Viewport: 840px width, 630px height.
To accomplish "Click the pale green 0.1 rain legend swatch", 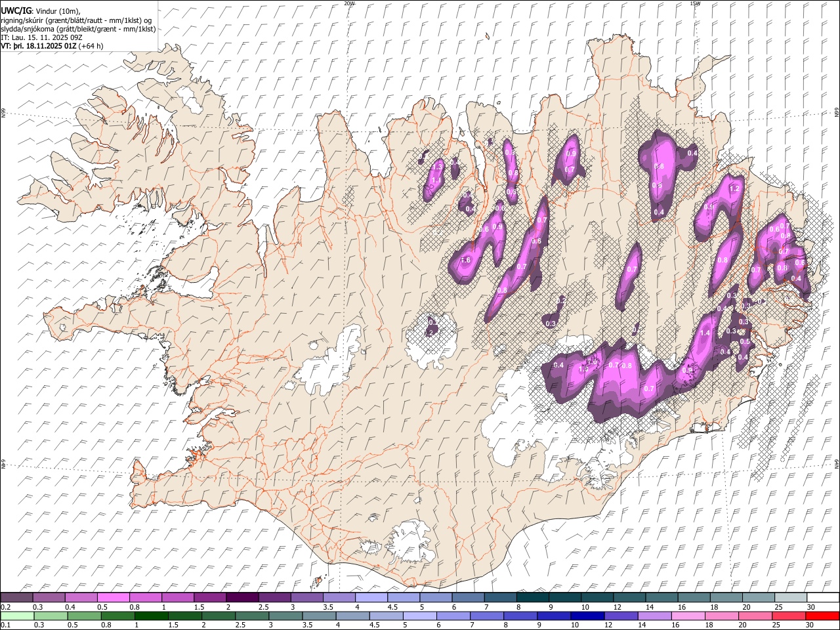I will pos(17,616).
